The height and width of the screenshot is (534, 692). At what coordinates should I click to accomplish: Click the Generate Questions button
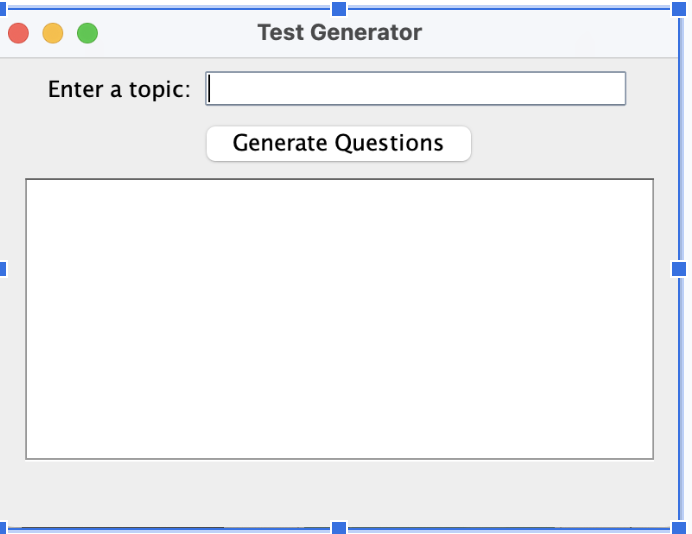(x=338, y=143)
